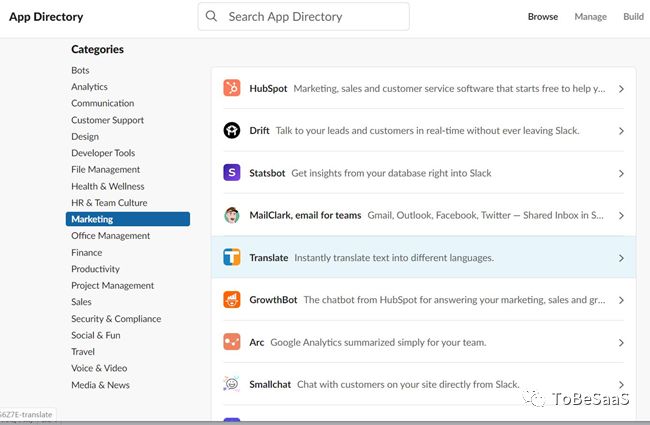Click the search magnifier icon
The height and width of the screenshot is (425, 650).
[211, 16]
